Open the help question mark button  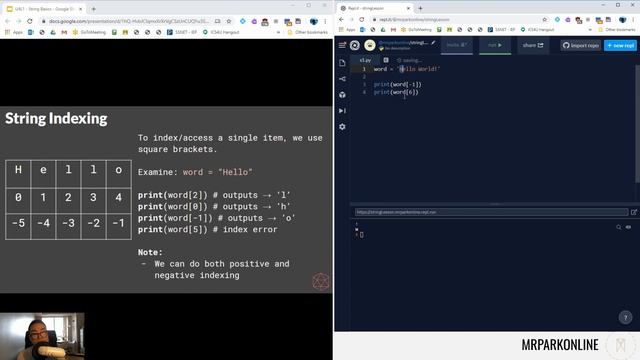625,318
